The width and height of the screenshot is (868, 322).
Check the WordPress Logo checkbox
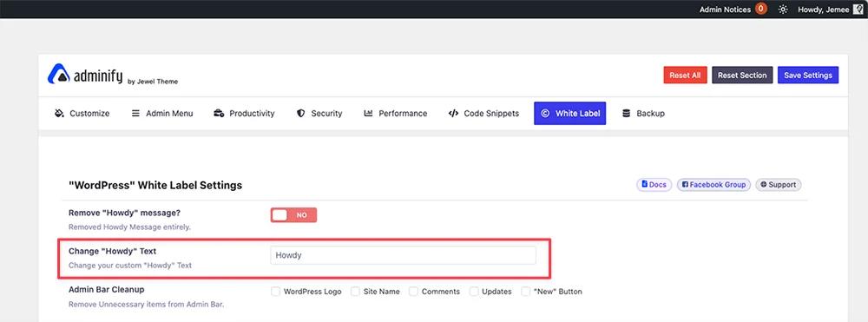click(275, 292)
